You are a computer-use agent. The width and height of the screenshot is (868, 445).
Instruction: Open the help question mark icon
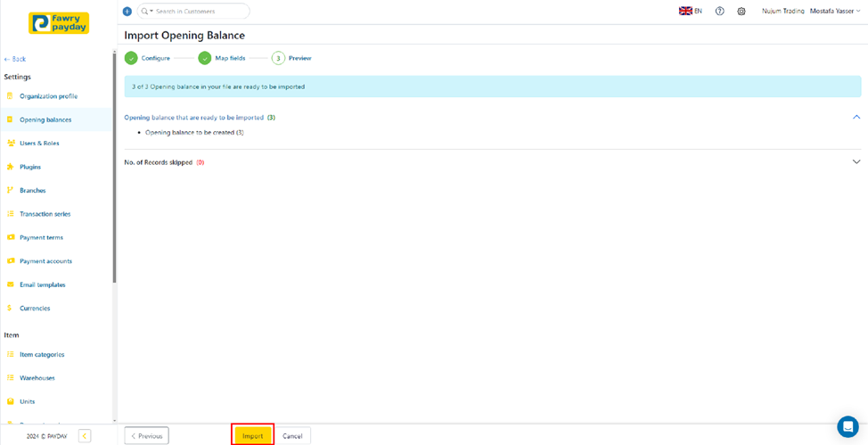point(719,12)
